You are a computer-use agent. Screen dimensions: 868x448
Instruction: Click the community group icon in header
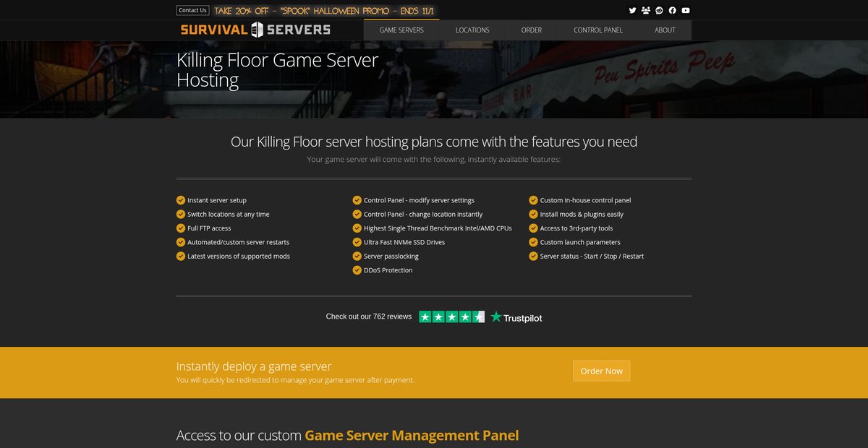coord(646,10)
